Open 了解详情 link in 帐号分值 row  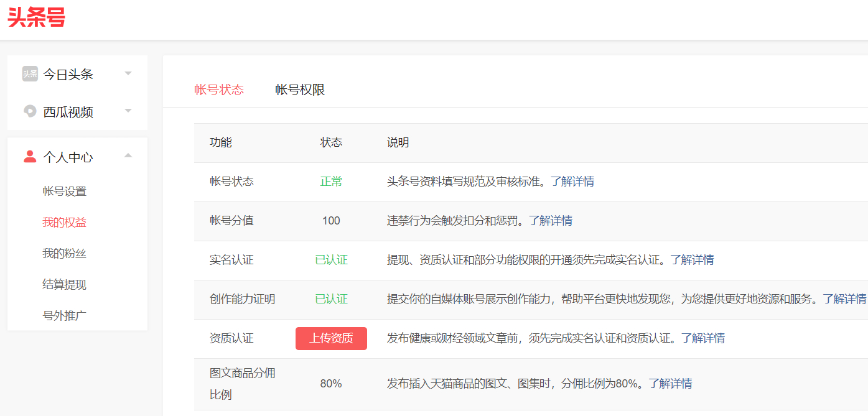pos(551,221)
